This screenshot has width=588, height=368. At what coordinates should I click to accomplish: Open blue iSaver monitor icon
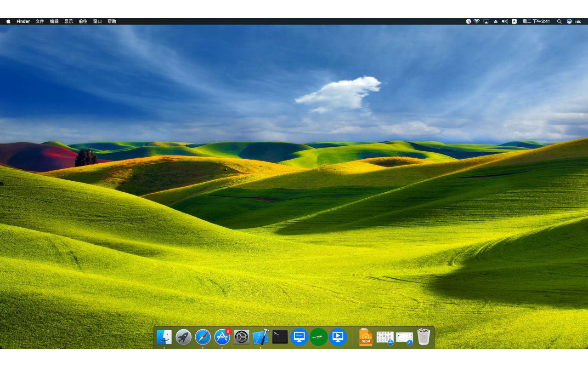point(299,337)
